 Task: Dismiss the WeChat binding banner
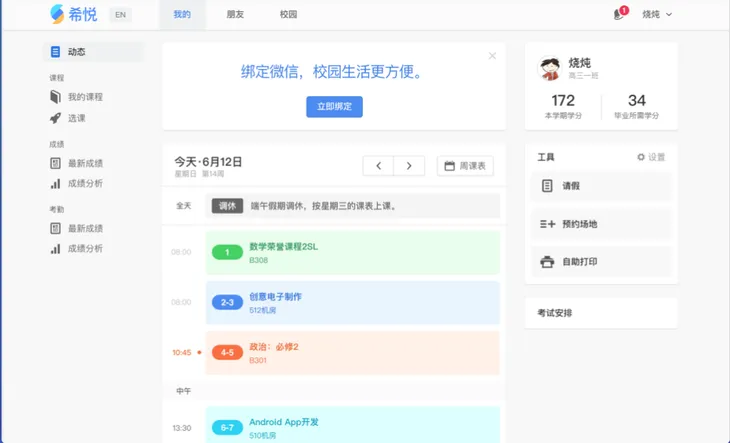click(x=492, y=56)
